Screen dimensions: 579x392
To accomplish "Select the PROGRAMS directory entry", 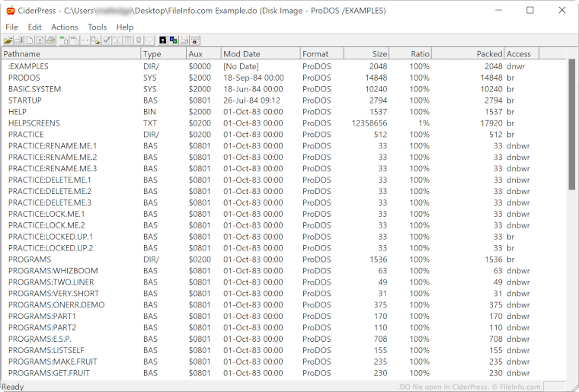I will click(283, 260).
